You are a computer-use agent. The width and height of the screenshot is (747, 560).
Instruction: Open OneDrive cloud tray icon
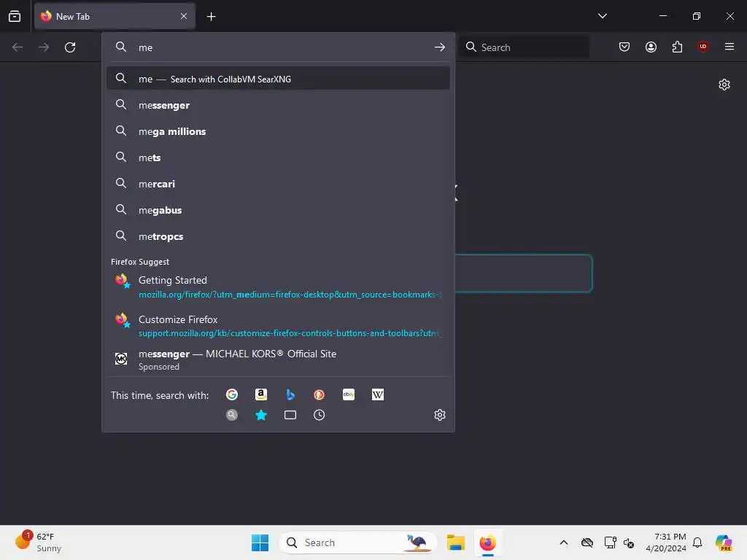pyautogui.click(x=587, y=542)
